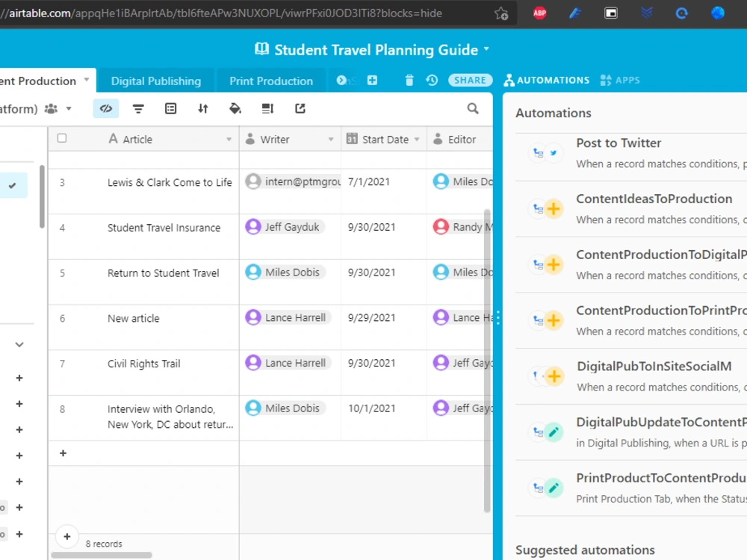Click the picture-in-picture window extension icon
The image size is (747, 560).
click(x=611, y=13)
